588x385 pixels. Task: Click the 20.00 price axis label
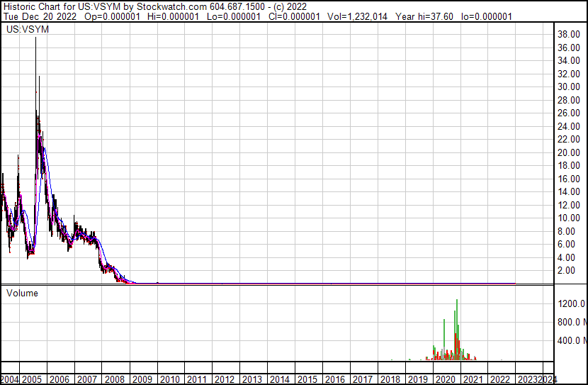570,152
